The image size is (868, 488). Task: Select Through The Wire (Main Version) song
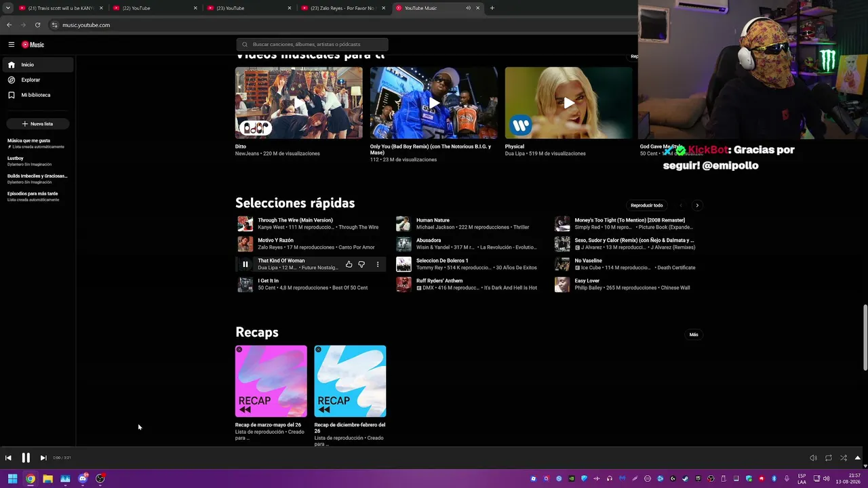coord(295,220)
